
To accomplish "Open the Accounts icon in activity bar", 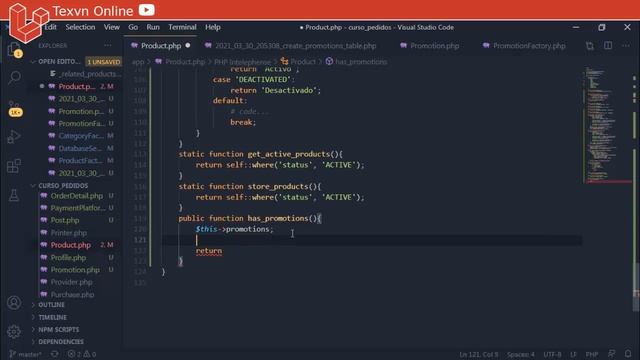I will (x=14, y=302).
